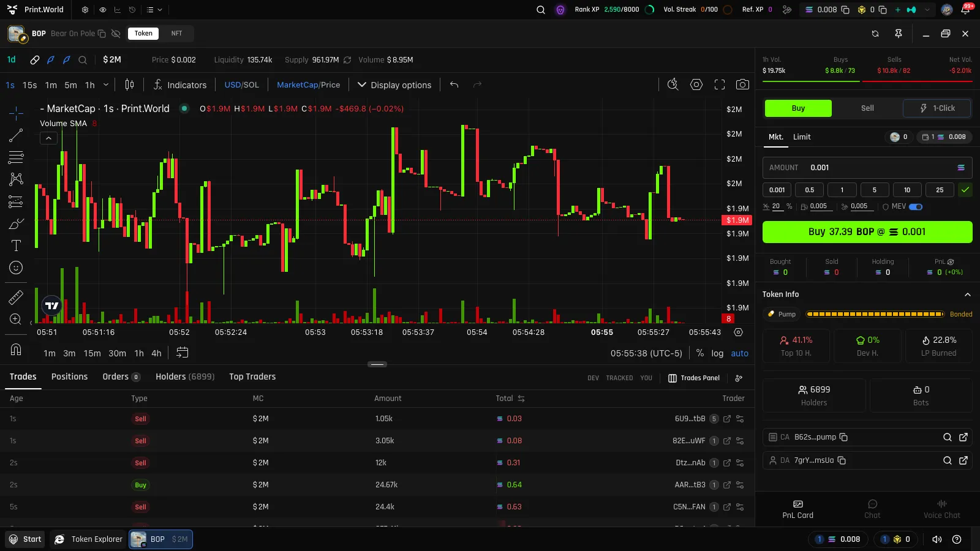980x551 pixels.
Task: Refresh the token window
Action: (x=875, y=34)
